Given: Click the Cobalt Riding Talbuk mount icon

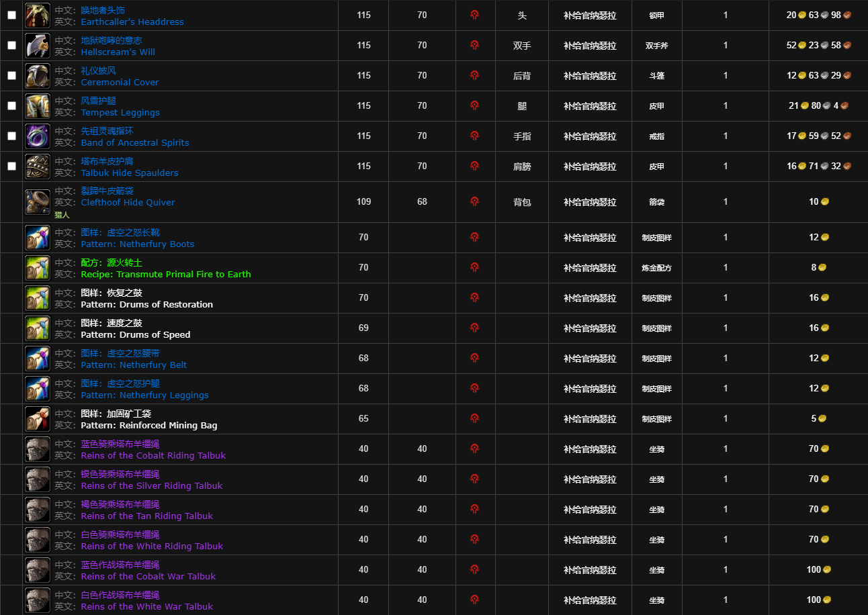Looking at the screenshot, I should 38,449.
